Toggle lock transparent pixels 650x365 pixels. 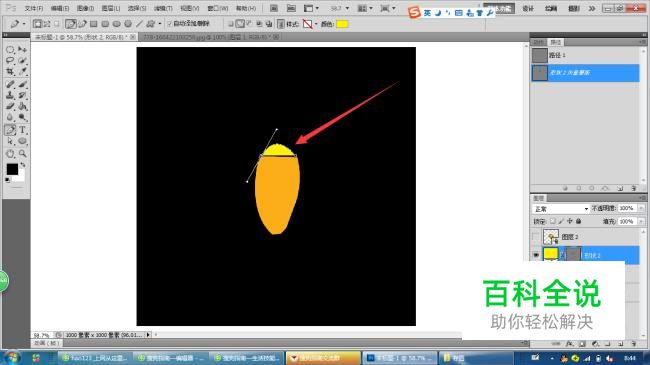553,221
